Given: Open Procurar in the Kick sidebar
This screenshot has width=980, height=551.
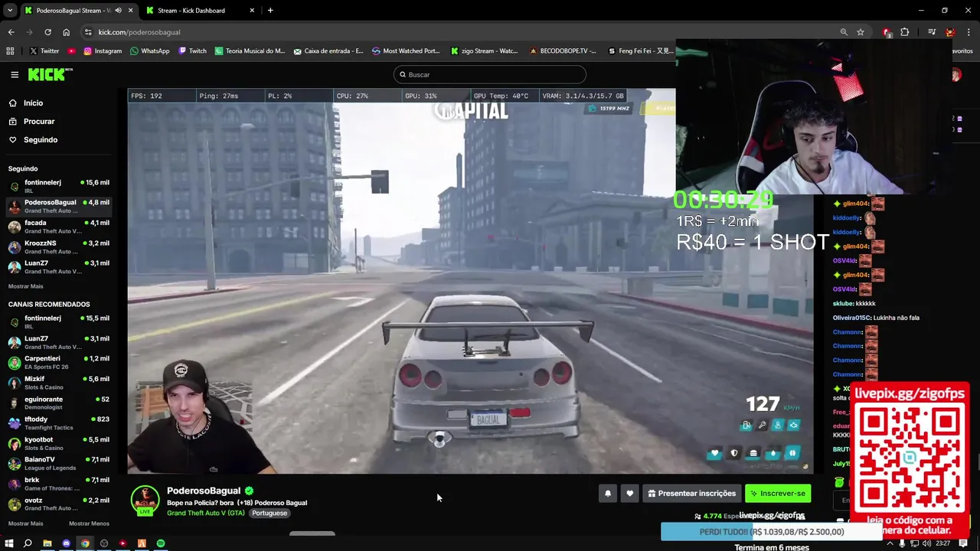Looking at the screenshot, I should (x=38, y=121).
